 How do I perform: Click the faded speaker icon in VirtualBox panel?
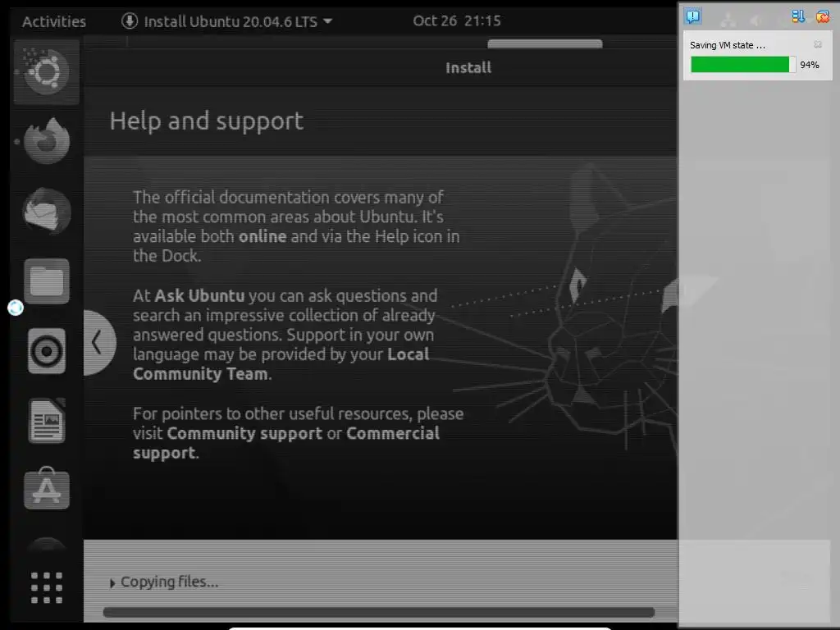[x=756, y=21]
